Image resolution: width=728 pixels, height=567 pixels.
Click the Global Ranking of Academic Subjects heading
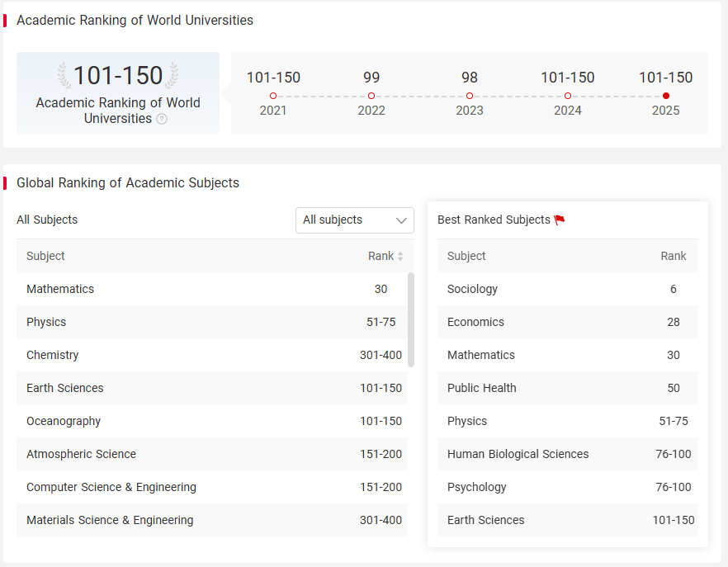[128, 183]
